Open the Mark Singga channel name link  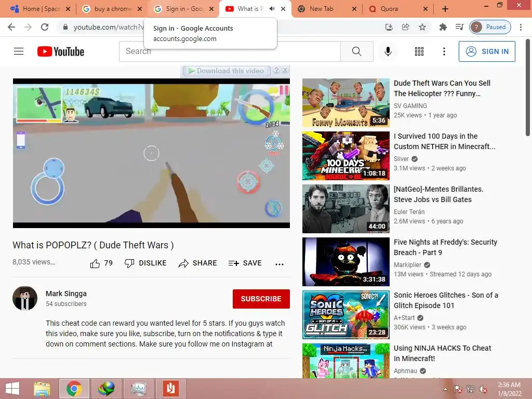[66, 294]
